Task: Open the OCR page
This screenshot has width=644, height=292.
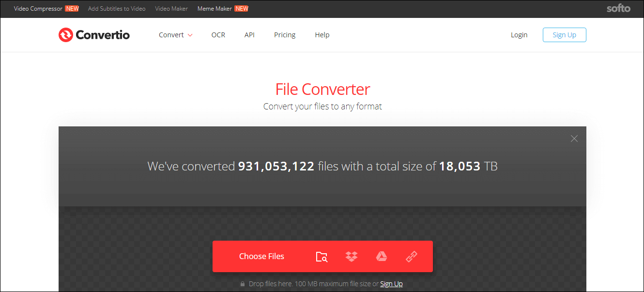Action: [218, 35]
